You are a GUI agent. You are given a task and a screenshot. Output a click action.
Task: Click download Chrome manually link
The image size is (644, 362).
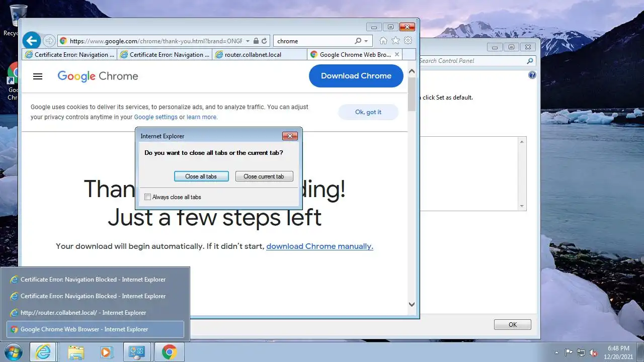(x=319, y=246)
